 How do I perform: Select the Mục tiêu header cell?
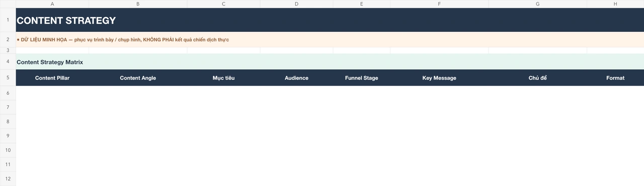pos(223,78)
